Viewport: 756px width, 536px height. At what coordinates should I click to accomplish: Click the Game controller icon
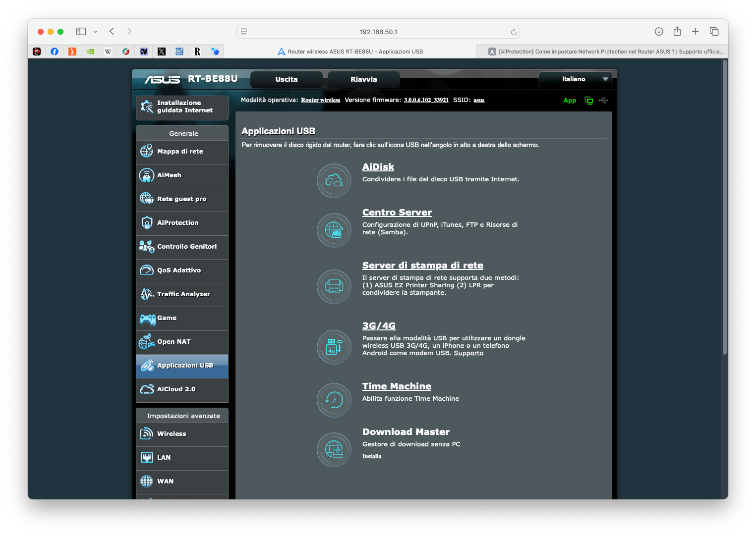click(x=147, y=319)
